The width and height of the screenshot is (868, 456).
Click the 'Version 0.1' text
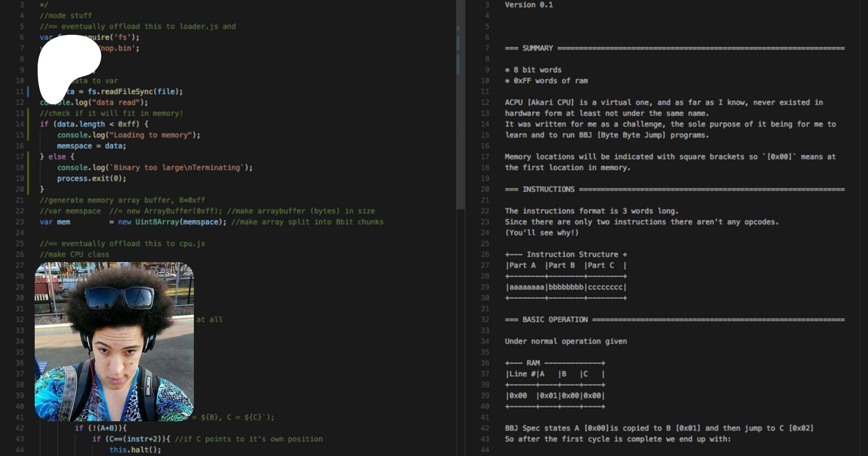529,5
